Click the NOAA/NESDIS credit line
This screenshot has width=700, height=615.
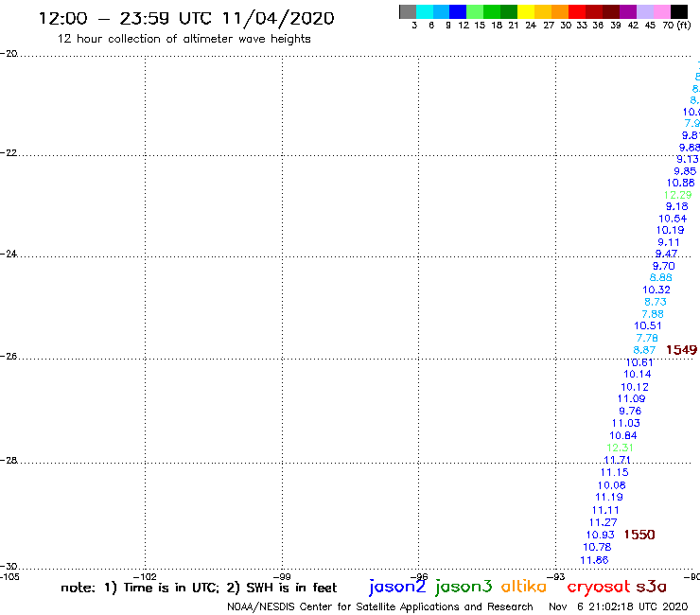[x=380, y=607]
